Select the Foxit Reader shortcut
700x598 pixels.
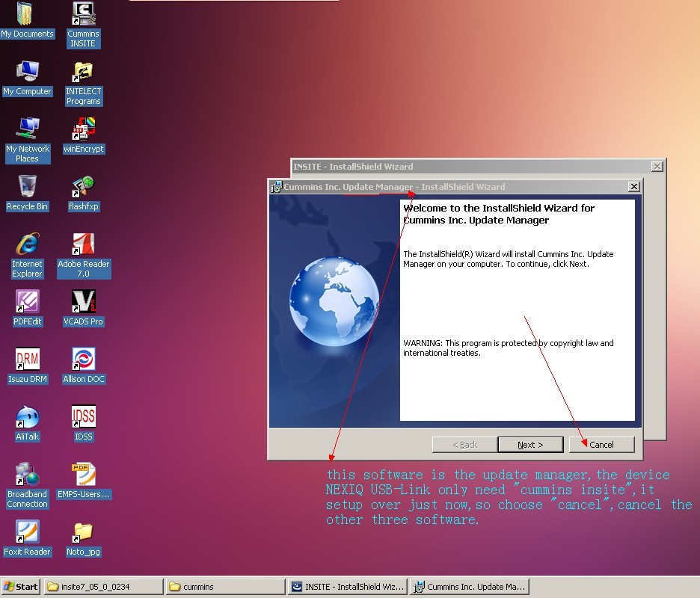pyautogui.click(x=28, y=532)
